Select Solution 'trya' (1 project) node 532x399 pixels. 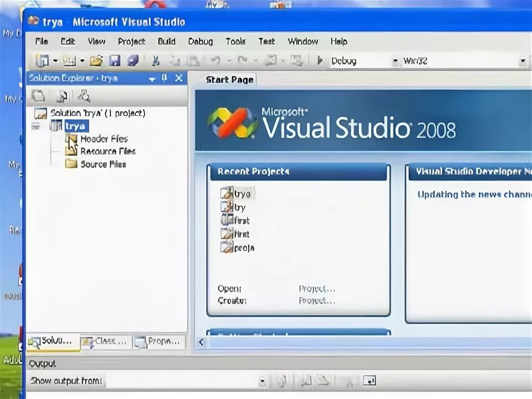pos(90,113)
